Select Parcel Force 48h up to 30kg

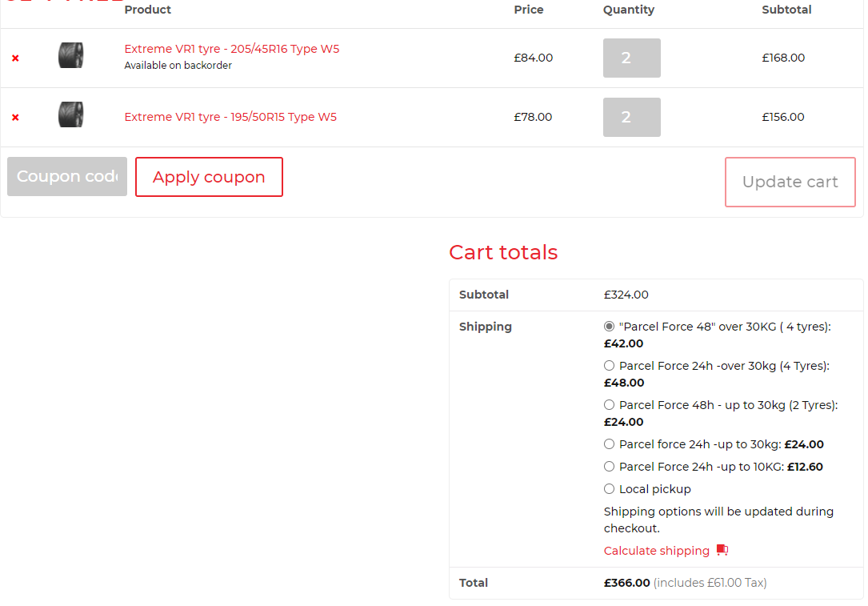[x=609, y=405]
